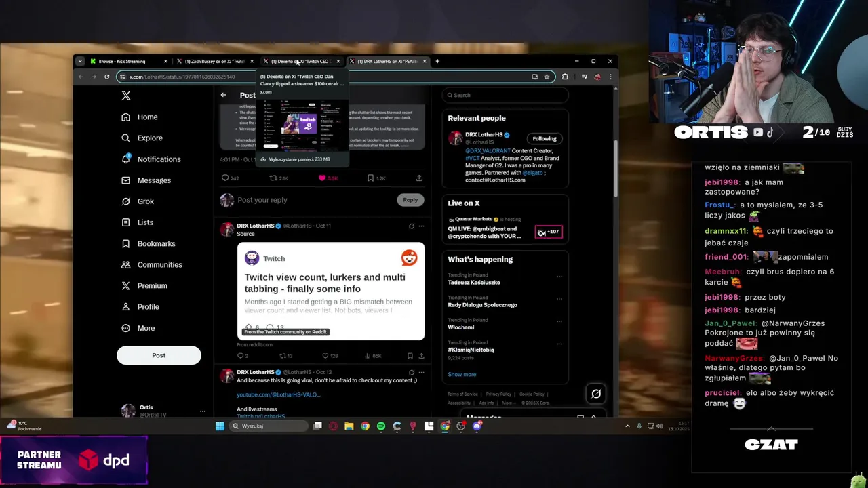
Task: Open the Messages page
Action: point(146,180)
